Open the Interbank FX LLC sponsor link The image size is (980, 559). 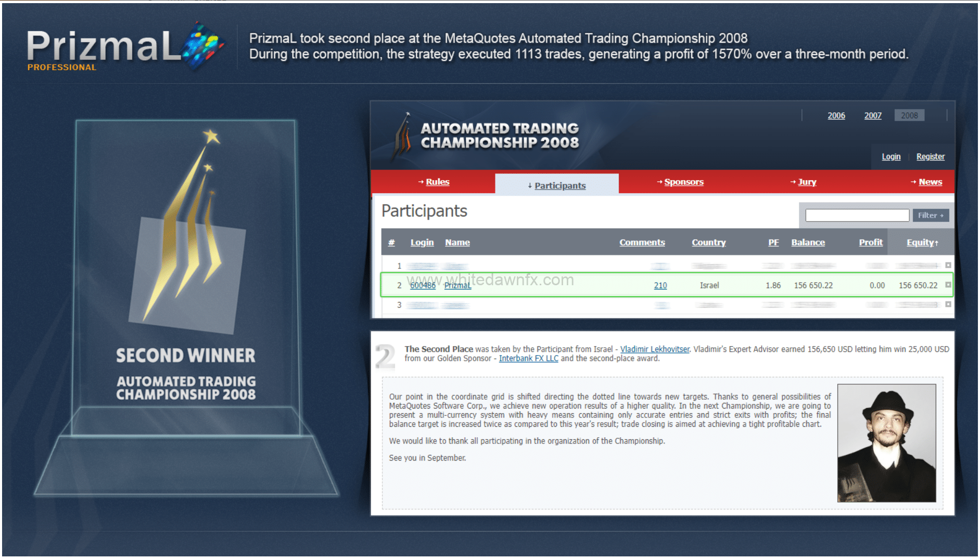[528, 359]
